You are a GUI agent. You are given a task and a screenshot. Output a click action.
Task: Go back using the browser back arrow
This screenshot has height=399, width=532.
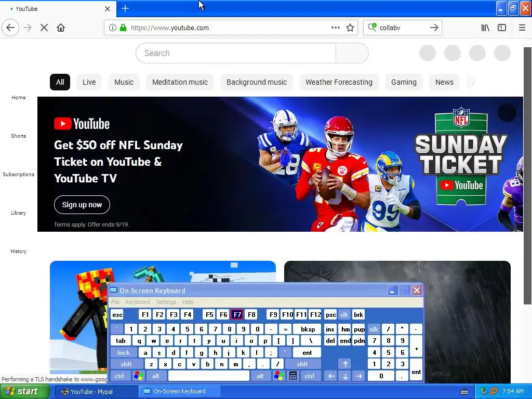coord(10,28)
